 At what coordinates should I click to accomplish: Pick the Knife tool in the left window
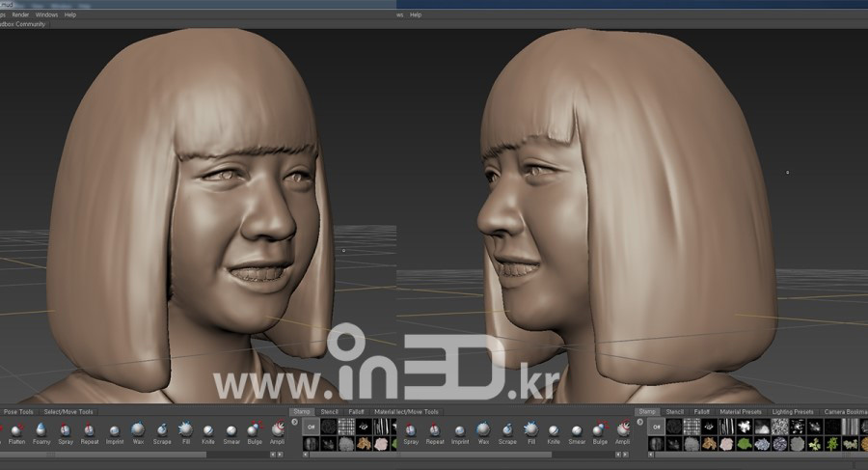point(208,433)
